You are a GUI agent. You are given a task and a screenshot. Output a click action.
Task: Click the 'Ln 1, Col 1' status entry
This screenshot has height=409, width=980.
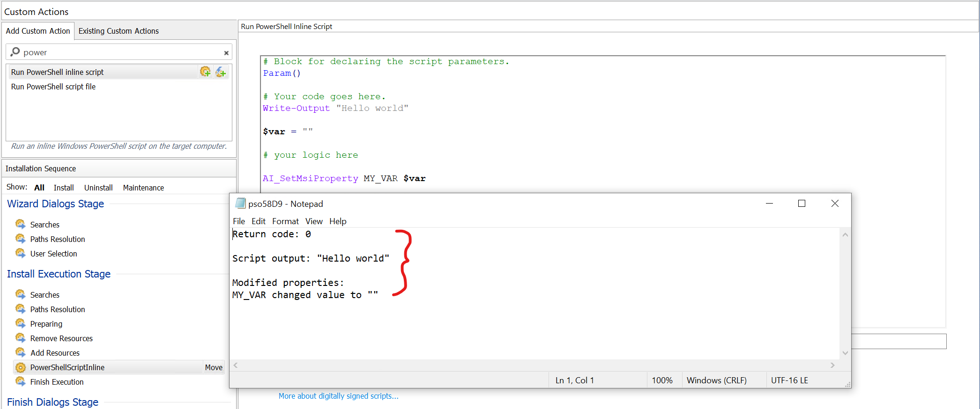[x=574, y=380]
